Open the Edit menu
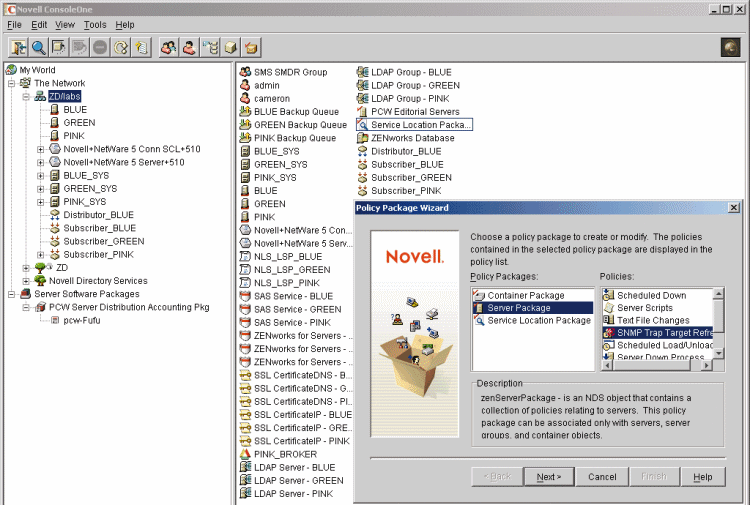 (x=39, y=25)
